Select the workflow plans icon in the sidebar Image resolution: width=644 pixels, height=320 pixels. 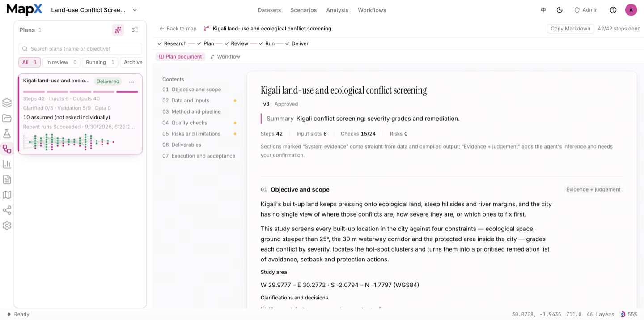click(7, 149)
